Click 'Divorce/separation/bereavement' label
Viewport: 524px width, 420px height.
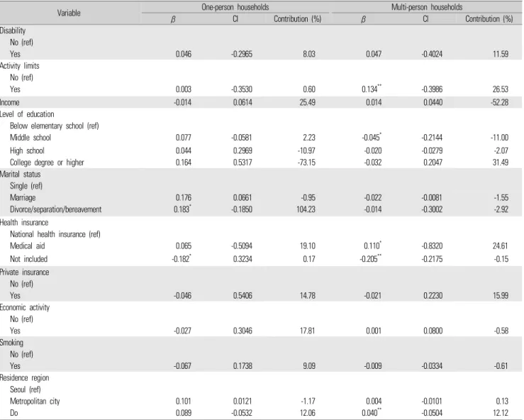[x=55, y=209]
